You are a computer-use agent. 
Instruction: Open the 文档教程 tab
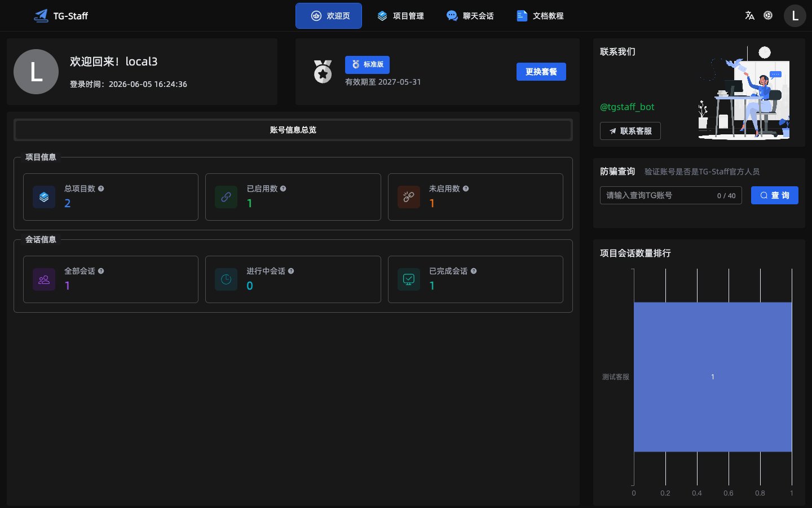[x=540, y=16]
